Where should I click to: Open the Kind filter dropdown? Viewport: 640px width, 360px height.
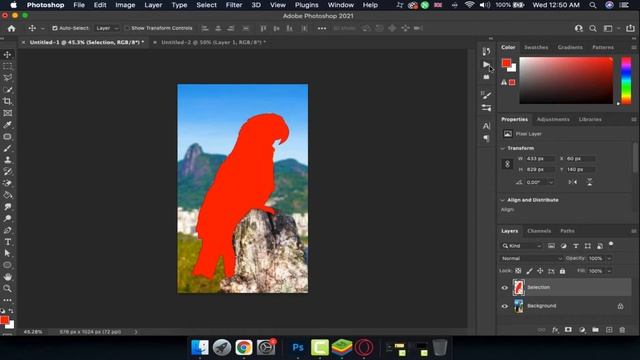522,246
